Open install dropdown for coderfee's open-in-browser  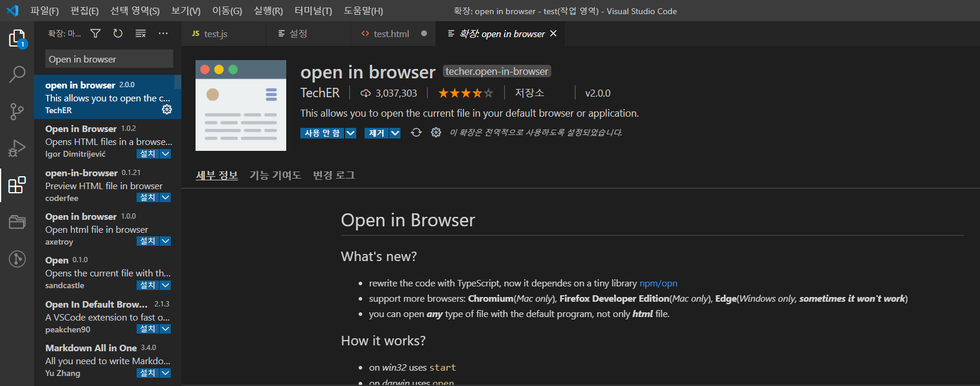pos(165,197)
